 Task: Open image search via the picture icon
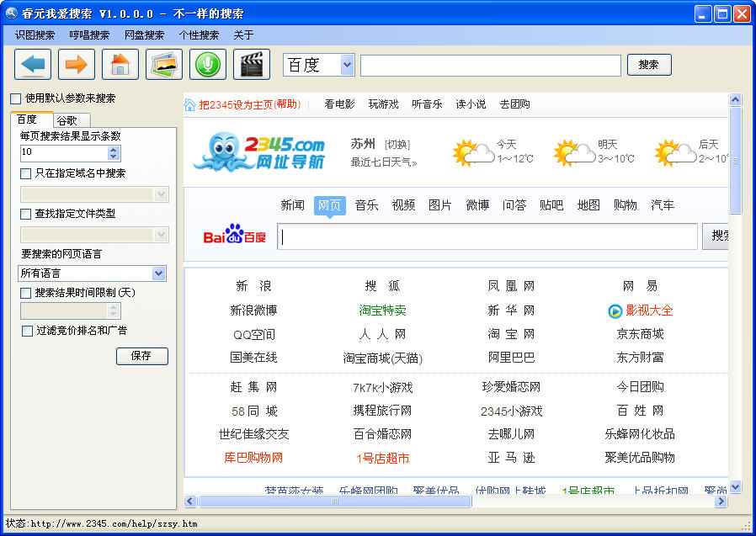tap(164, 64)
